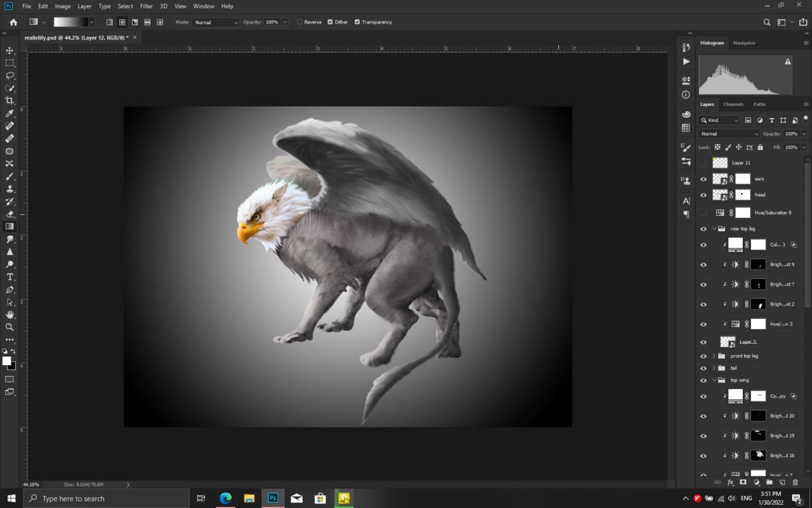
Task: Click the foreground color swatch
Action: (6, 361)
